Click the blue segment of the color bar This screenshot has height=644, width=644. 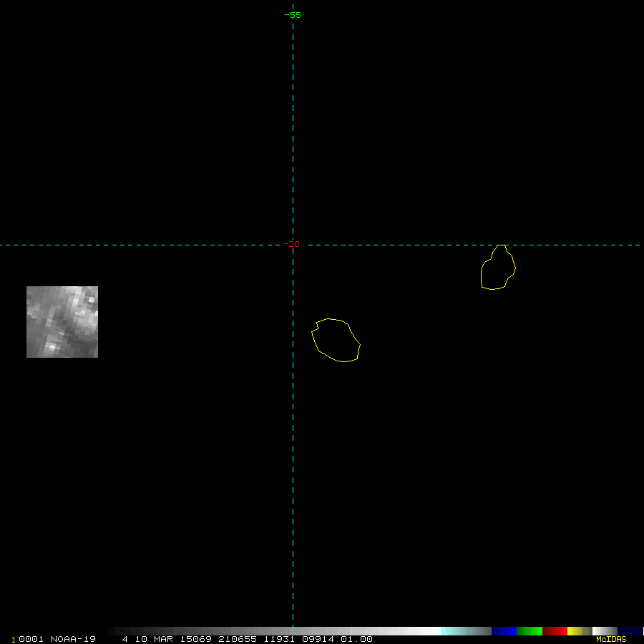click(x=504, y=631)
